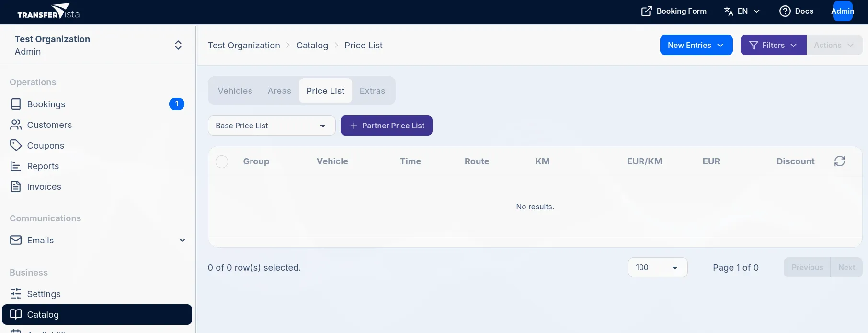The image size is (868, 333).
Task: Click the sidebar vertical scrollbar
Action: pos(195,179)
